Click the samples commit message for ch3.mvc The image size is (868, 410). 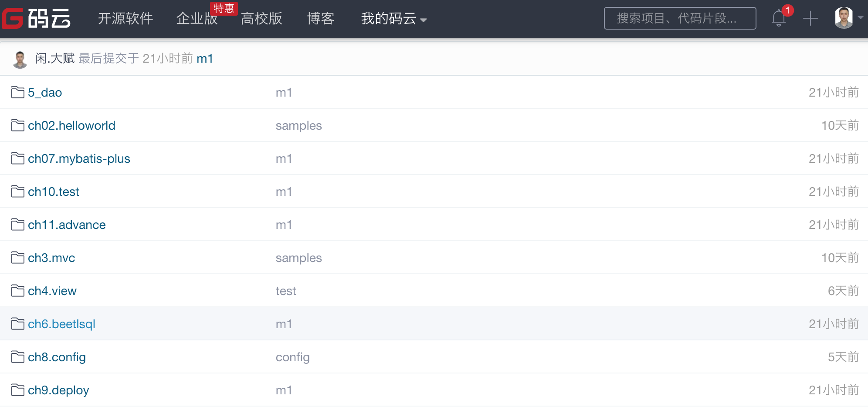(298, 258)
